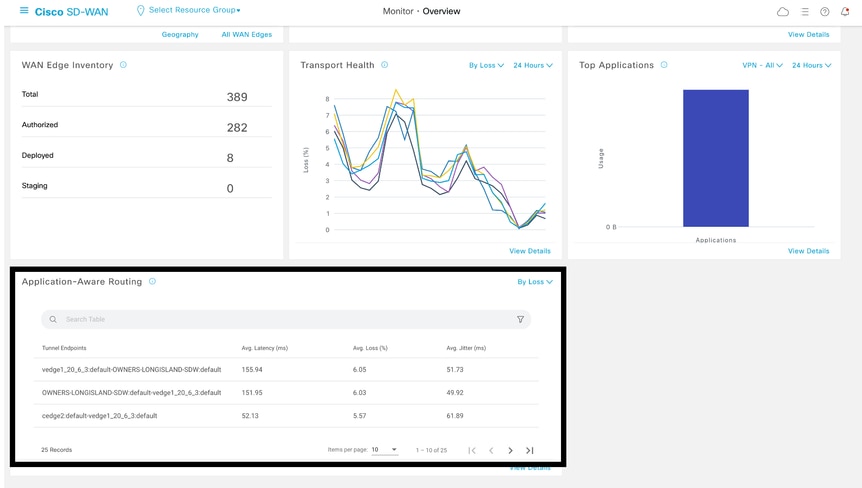Image resolution: width=862 pixels, height=488 pixels.
Task: Open the VPN - All dropdown
Action: [x=762, y=65]
